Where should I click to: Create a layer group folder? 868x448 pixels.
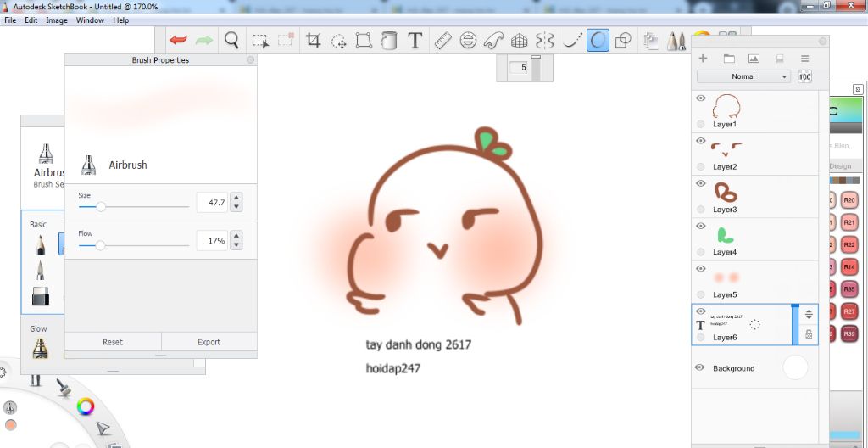tap(729, 59)
